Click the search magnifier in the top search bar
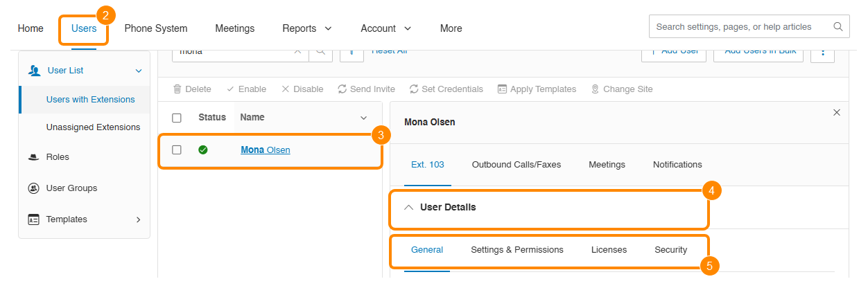 tap(837, 27)
